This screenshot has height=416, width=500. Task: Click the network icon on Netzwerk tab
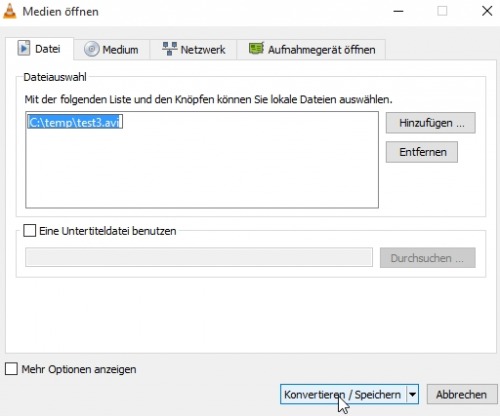[x=169, y=49]
